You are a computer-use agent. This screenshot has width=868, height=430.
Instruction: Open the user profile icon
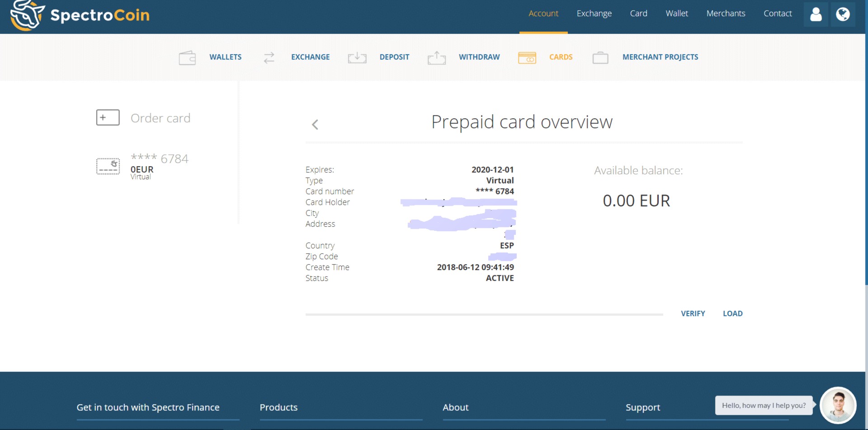[x=816, y=14]
